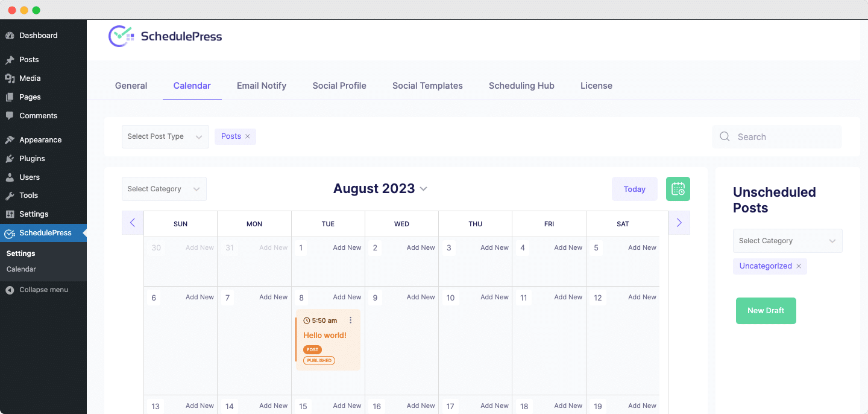Click the Collapse menu label
Viewport: 868px width, 414px height.
pos(43,290)
